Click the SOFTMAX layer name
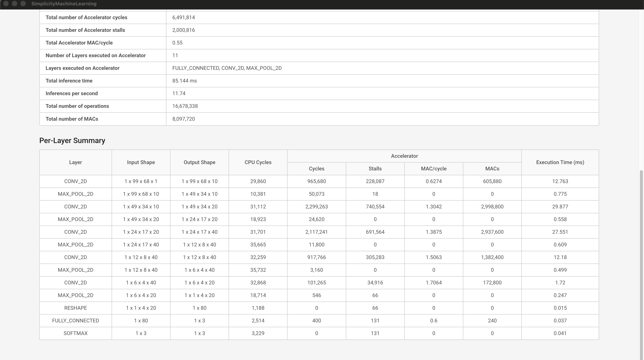Screen dimensions: 644x360 pyautogui.click(x=75, y=333)
